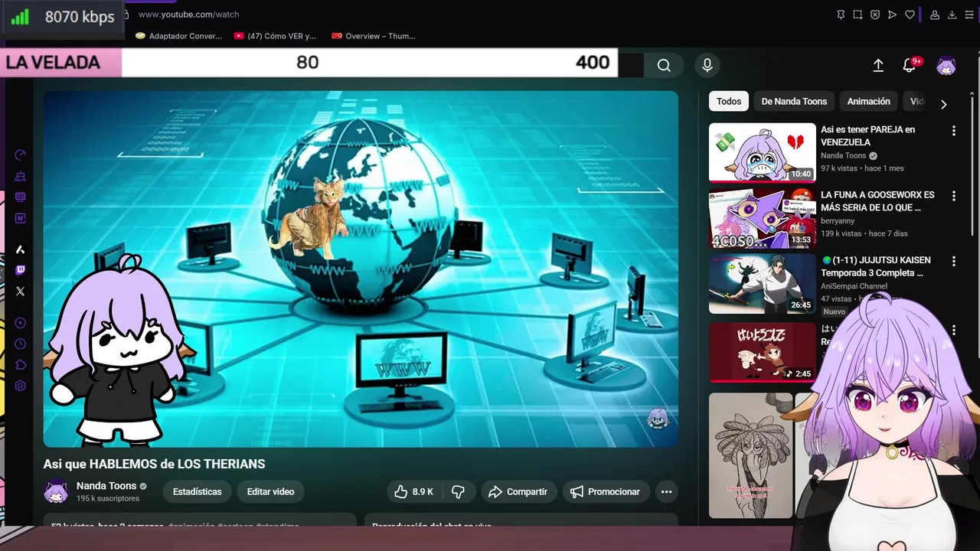Viewport: 980px width, 551px height.
Task: Like the video with 8.9 K thumbs up
Action: [413, 492]
